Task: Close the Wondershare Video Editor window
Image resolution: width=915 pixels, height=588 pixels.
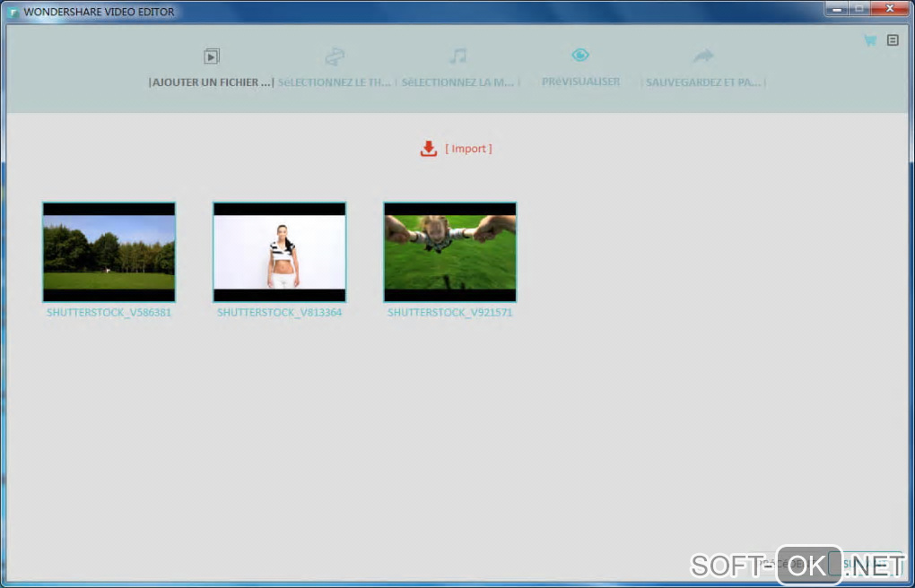Action: (x=891, y=9)
